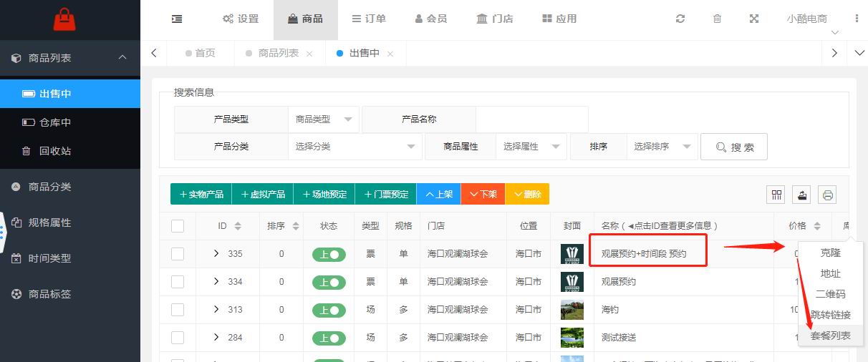Click the red shopping bag logo
Image resolution: width=868 pixels, height=362 pixels.
click(64, 19)
